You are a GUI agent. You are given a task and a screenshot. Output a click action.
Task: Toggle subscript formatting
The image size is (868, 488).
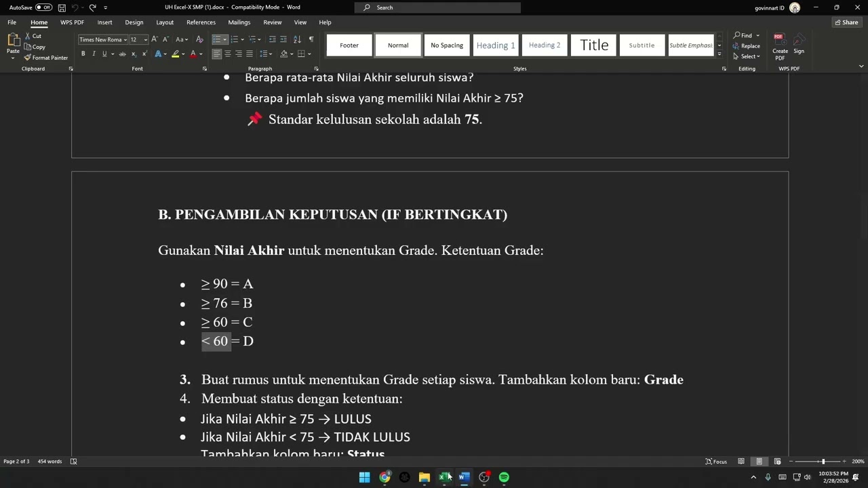point(134,54)
